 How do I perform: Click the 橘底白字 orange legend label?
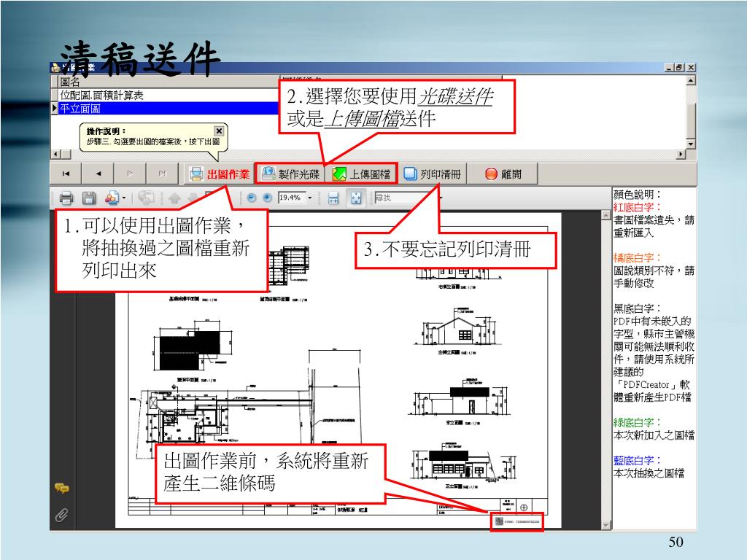[x=638, y=257]
